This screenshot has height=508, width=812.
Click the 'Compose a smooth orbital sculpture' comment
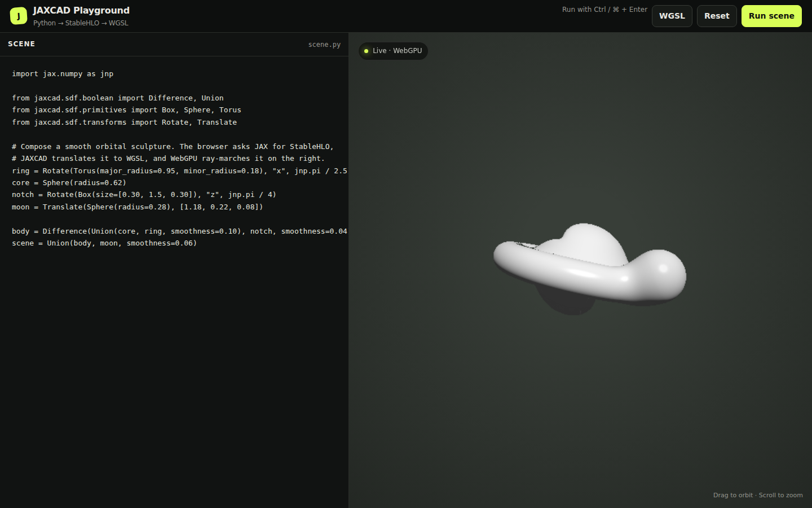point(173,147)
